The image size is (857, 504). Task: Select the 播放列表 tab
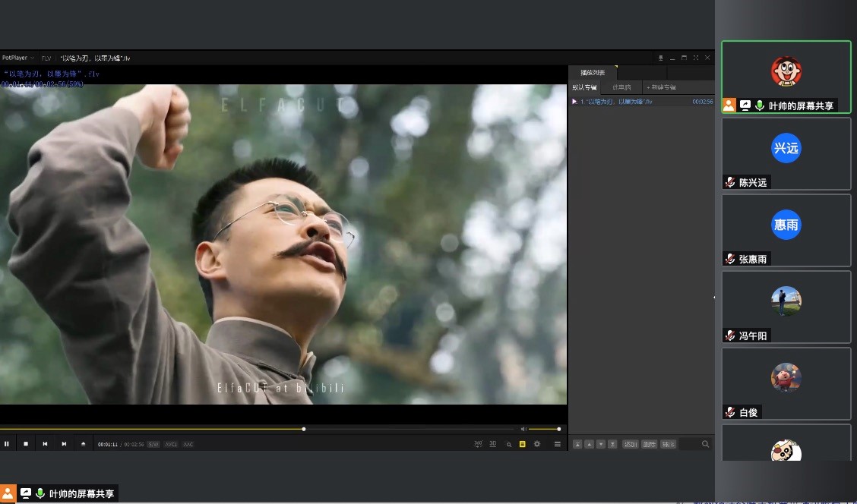pyautogui.click(x=593, y=73)
